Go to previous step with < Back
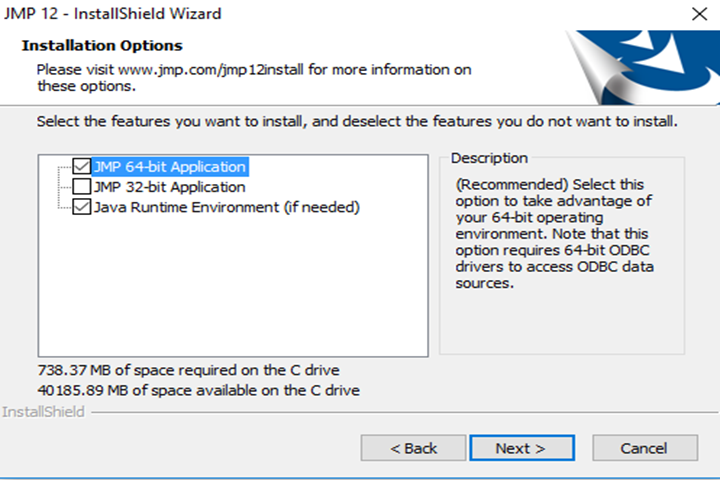The width and height of the screenshot is (720, 480). (413, 448)
